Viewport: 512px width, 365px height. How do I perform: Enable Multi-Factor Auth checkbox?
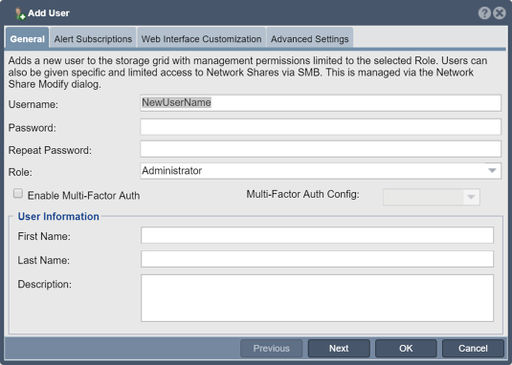(x=18, y=194)
